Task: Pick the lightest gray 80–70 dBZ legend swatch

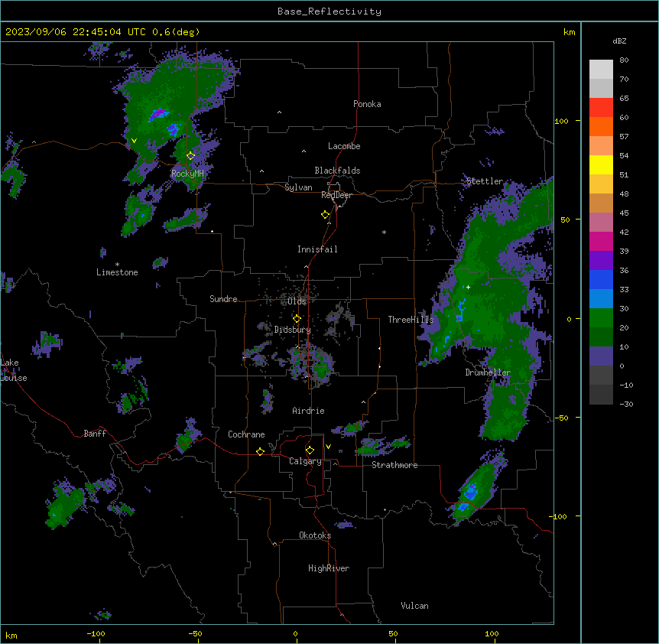Action: (x=601, y=70)
